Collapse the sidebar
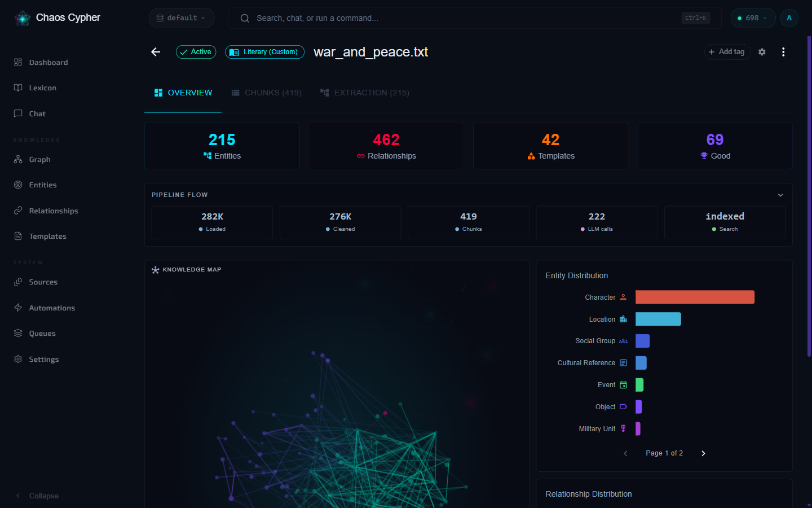 point(37,496)
